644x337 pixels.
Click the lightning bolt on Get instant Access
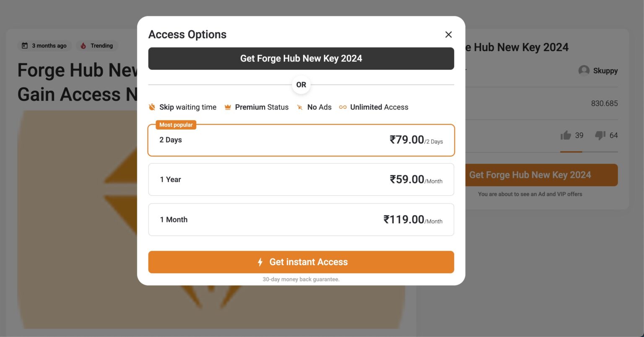click(260, 262)
